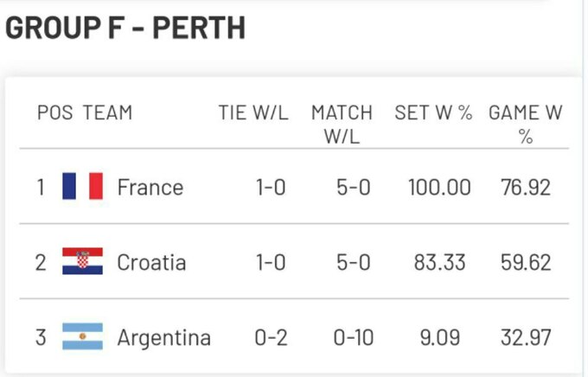Click the GAME W % column header
Screen dimensions: 588x377
[526, 124]
